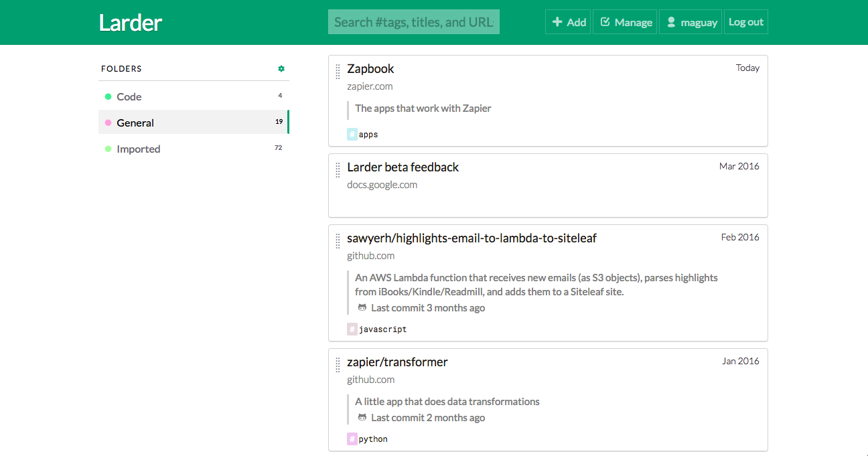The height and width of the screenshot is (456, 868).
Task: Click the count 4 beside Code
Action: 280,95
